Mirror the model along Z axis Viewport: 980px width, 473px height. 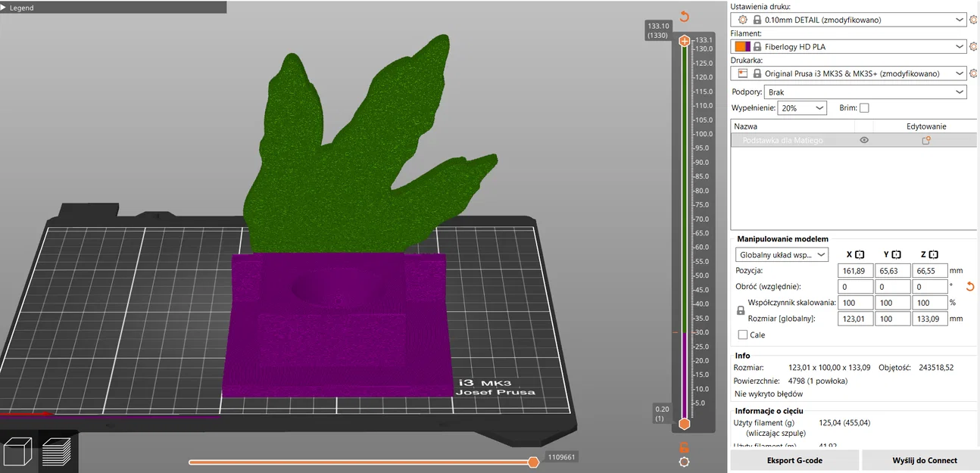933,255
